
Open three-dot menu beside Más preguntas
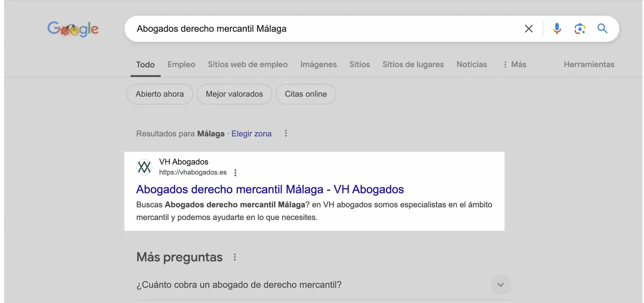click(x=235, y=257)
